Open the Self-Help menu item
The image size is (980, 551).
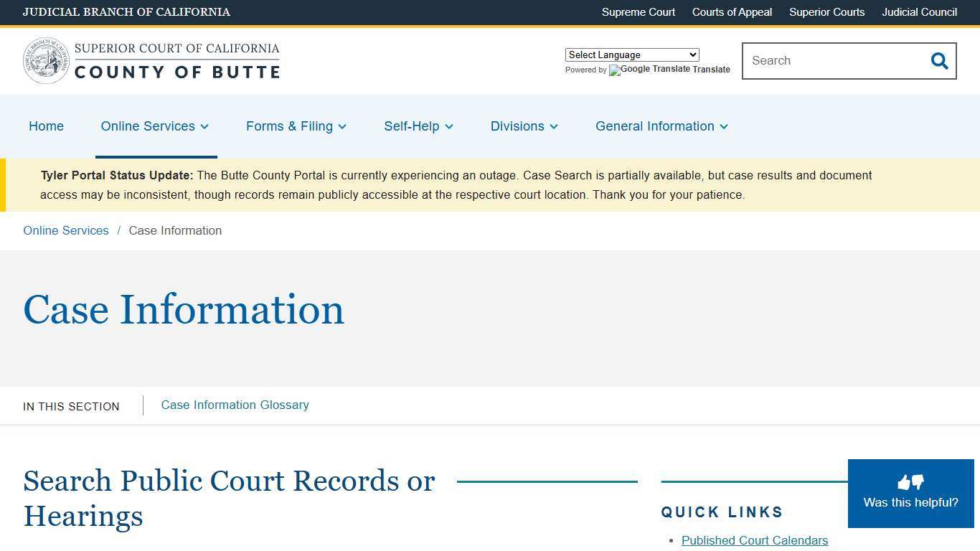pos(418,126)
